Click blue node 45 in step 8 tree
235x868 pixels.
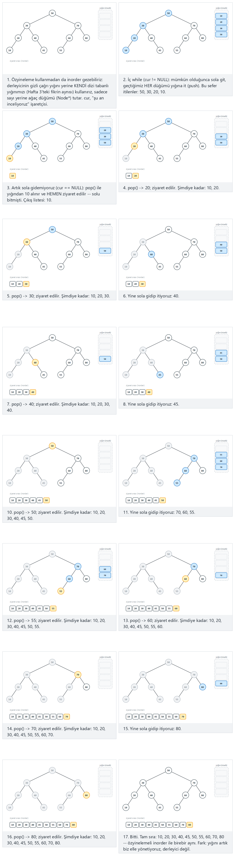160,375
